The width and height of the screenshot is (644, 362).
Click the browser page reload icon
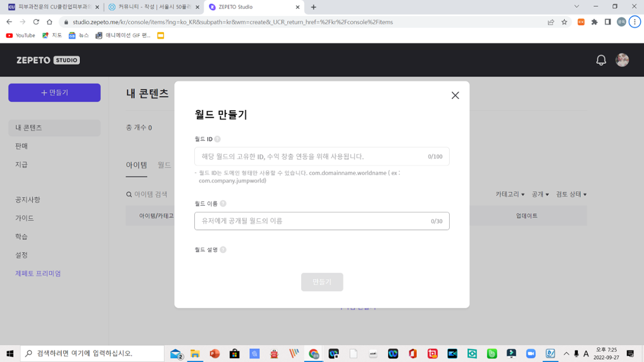pyautogui.click(x=36, y=23)
